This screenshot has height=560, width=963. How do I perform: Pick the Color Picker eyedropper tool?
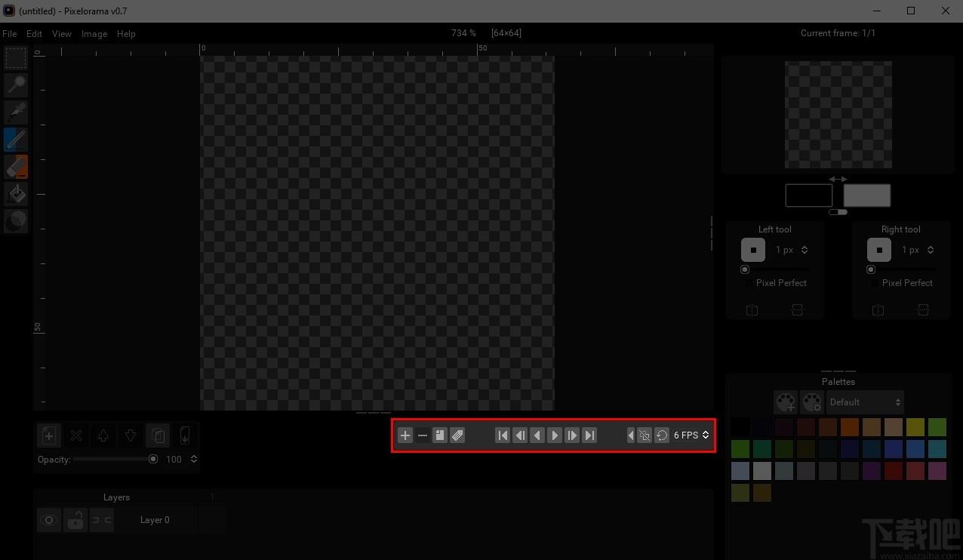[16, 112]
